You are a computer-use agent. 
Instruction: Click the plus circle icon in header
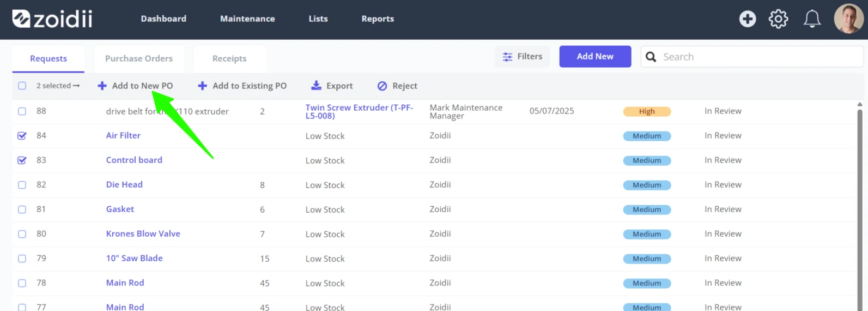[x=747, y=19]
